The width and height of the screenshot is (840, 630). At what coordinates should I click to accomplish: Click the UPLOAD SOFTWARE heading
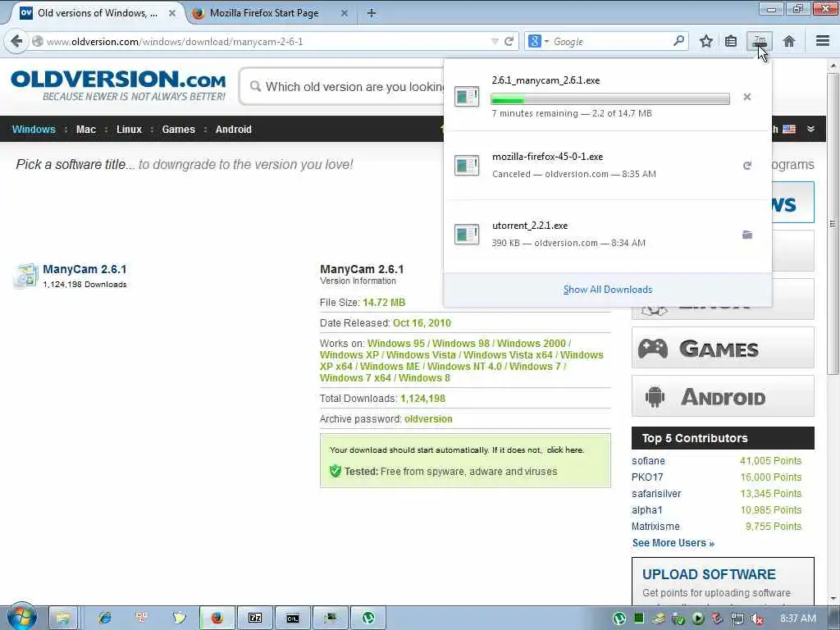click(709, 574)
